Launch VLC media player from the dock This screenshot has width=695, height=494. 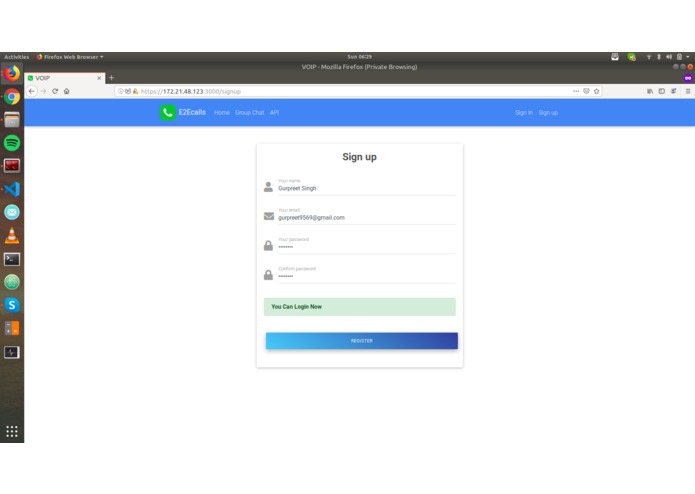[x=12, y=236]
